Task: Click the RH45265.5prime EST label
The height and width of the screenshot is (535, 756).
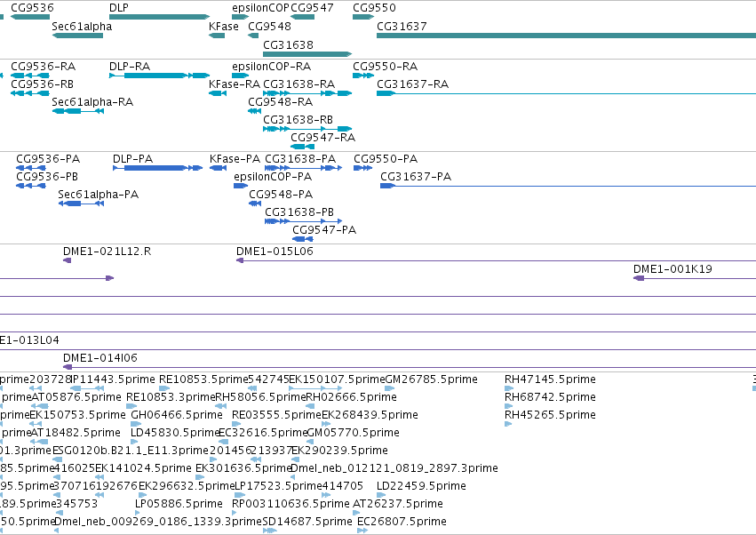Action: (x=550, y=415)
